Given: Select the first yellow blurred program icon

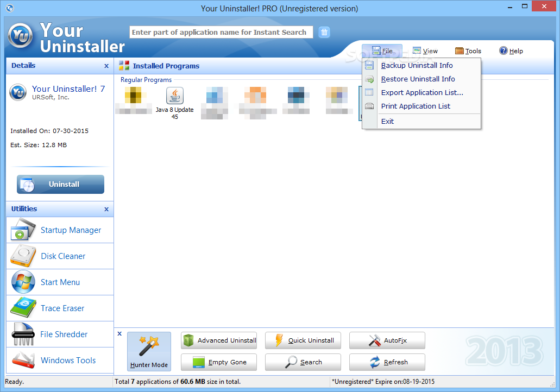Looking at the screenshot, I should tap(133, 100).
